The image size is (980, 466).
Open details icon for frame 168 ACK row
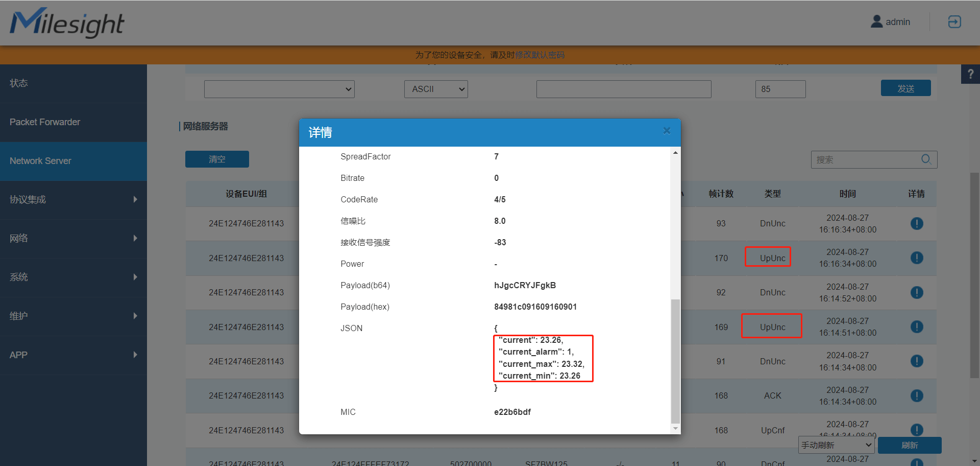[x=916, y=395]
